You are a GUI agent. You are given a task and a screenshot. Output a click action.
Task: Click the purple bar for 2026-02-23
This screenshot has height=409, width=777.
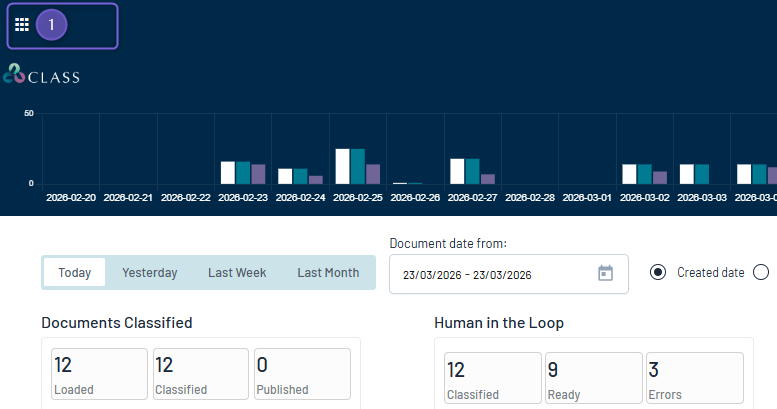click(258, 174)
